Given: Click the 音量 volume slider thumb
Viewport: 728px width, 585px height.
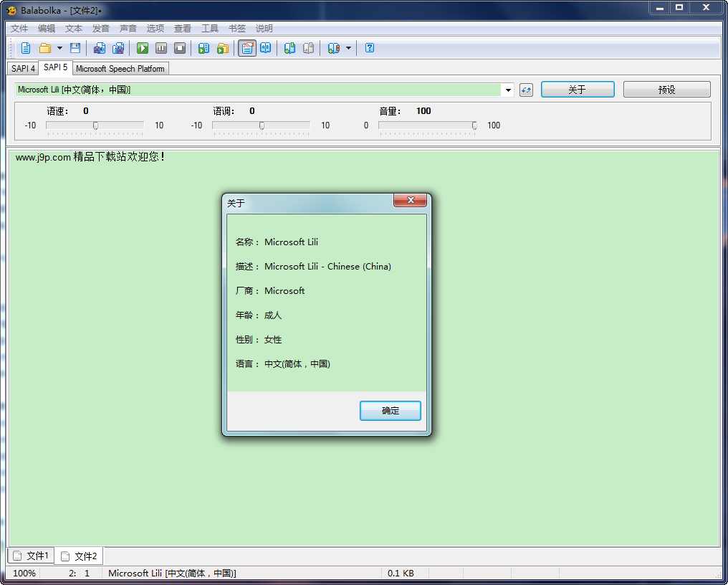Looking at the screenshot, I should pos(474,125).
